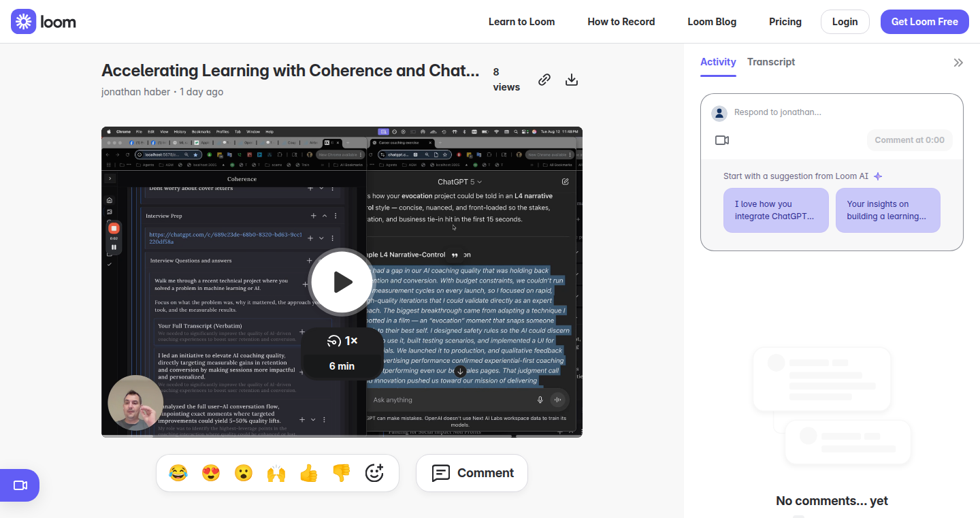
Task: Change the 1× playback speed
Action: coord(342,341)
